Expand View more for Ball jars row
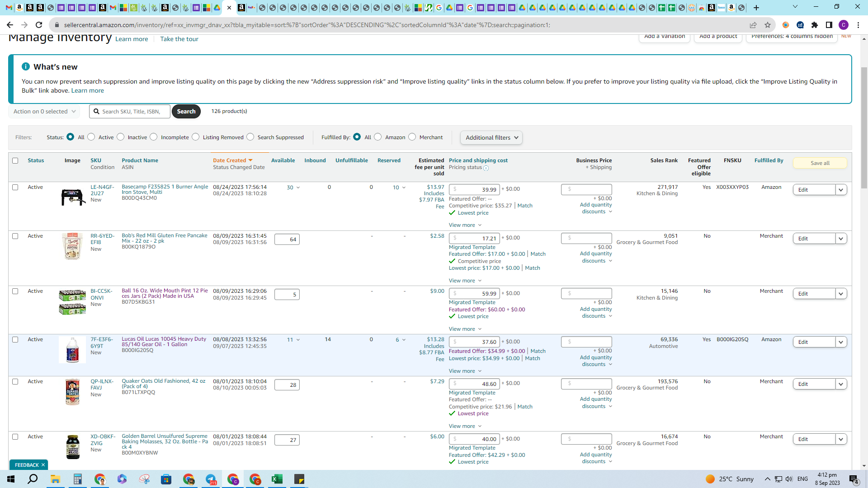868x488 pixels. click(x=465, y=329)
